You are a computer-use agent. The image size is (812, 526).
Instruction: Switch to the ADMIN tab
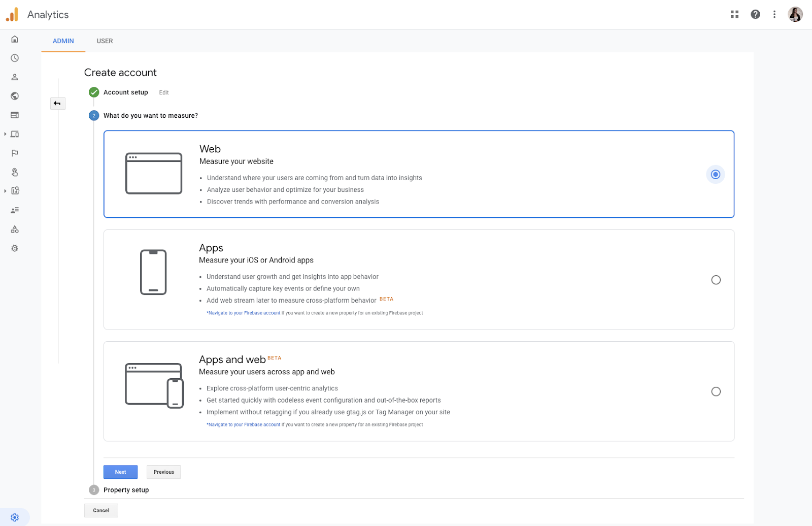[63, 41]
